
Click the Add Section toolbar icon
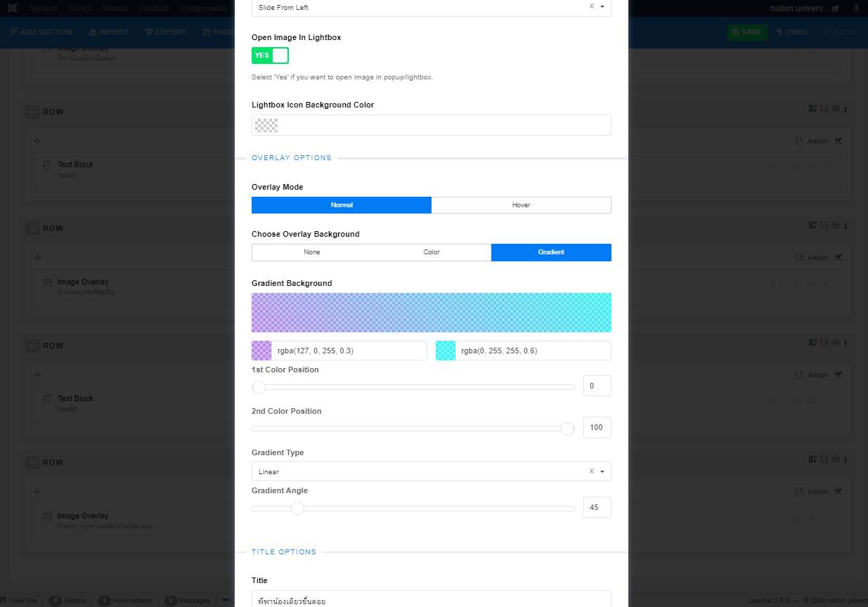pyautogui.click(x=15, y=32)
